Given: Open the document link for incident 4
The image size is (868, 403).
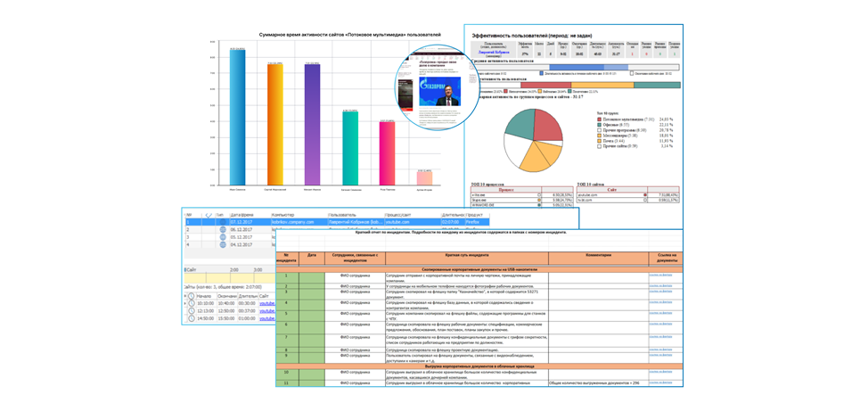Looking at the screenshot, I should (x=660, y=302).
